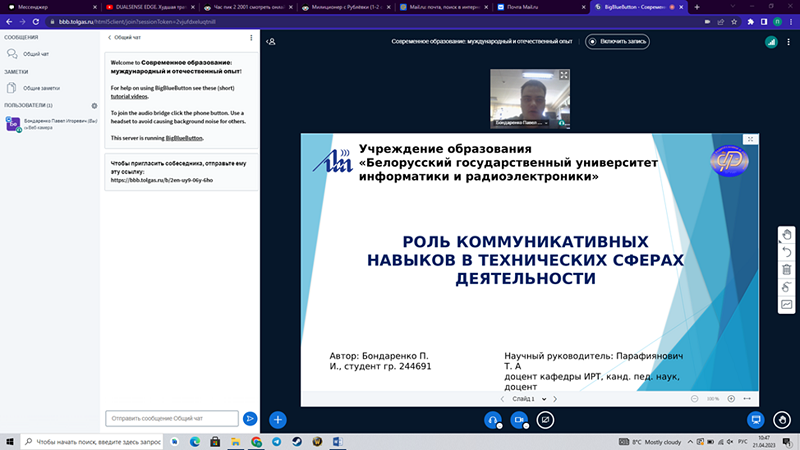Switch to Мессенджер browser tab
The image size is (800, 450).
[x=50, y=7]
